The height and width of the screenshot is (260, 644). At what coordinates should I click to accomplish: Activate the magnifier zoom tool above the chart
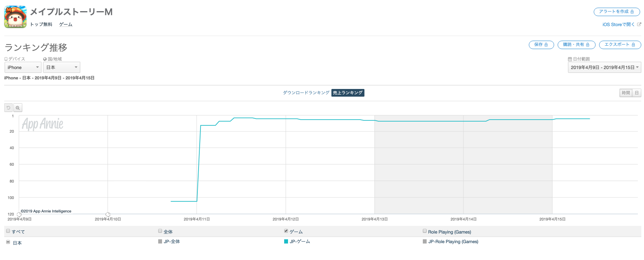click(18, 108)
